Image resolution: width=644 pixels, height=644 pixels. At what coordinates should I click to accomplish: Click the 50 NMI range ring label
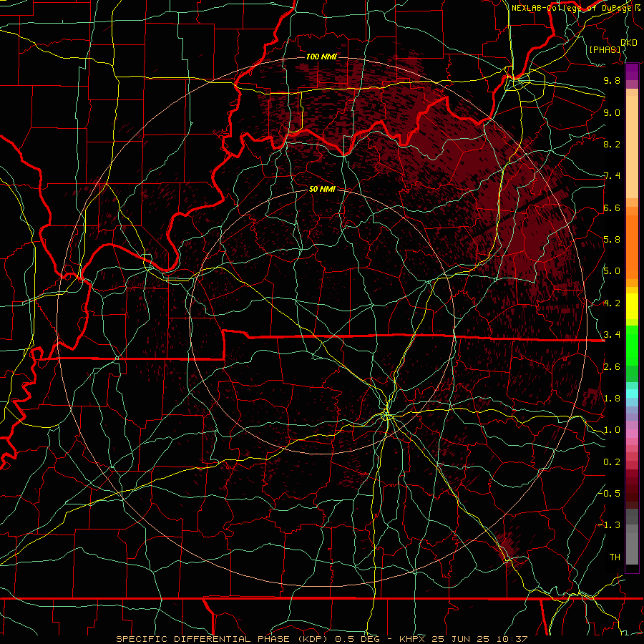[x=322, y=189]
